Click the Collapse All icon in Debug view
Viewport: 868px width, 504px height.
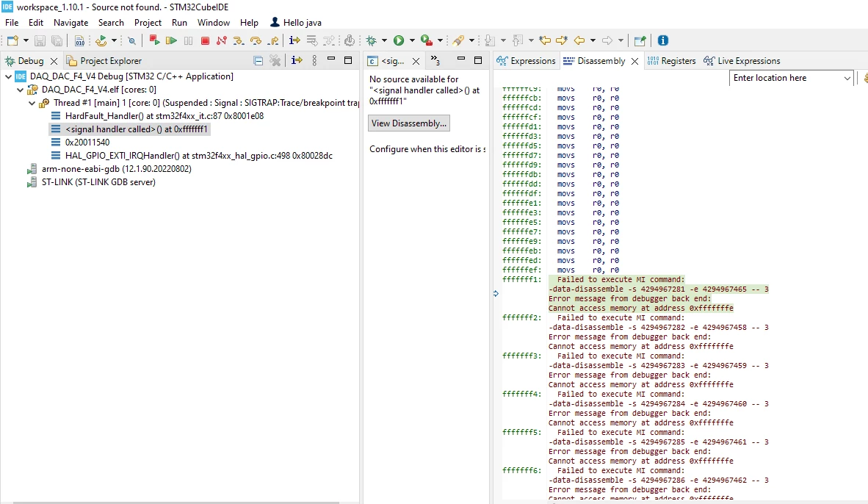(x=258, y=60)
